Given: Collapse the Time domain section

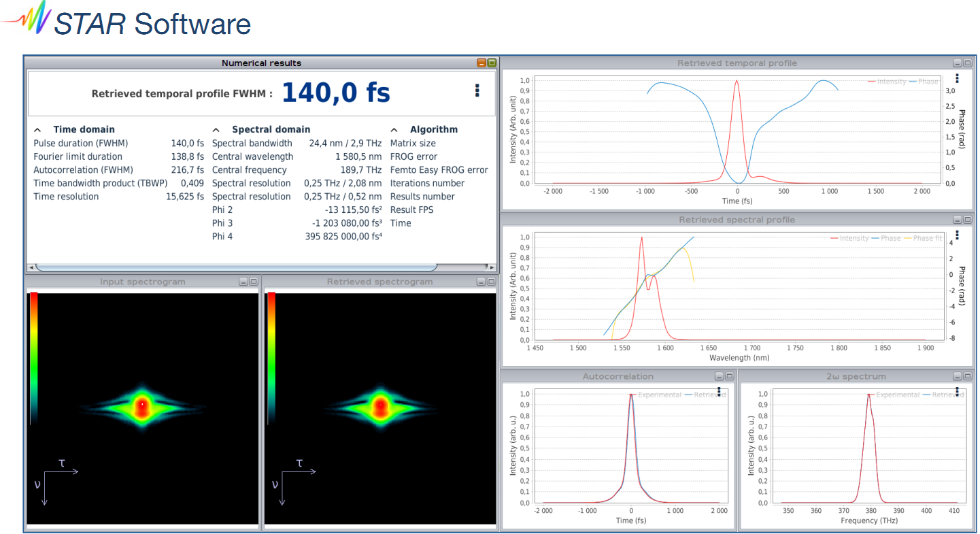Looking at the screenshot, I should (38, 129).
